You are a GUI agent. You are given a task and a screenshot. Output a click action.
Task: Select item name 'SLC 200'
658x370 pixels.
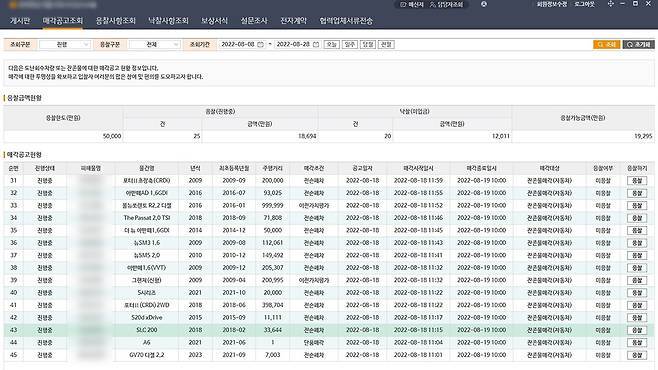point(146,330)
